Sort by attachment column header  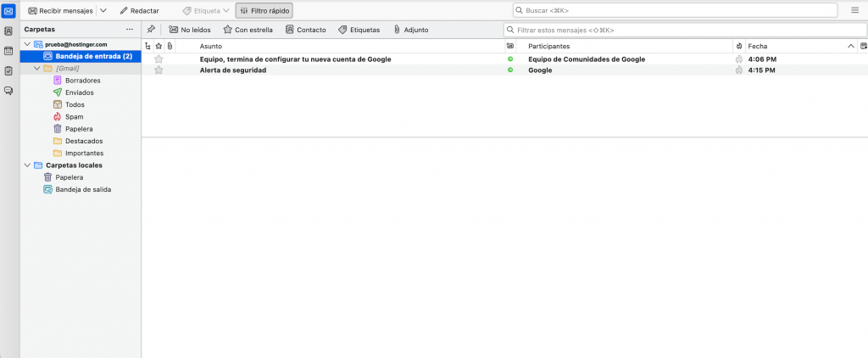(x=170, y=46)
